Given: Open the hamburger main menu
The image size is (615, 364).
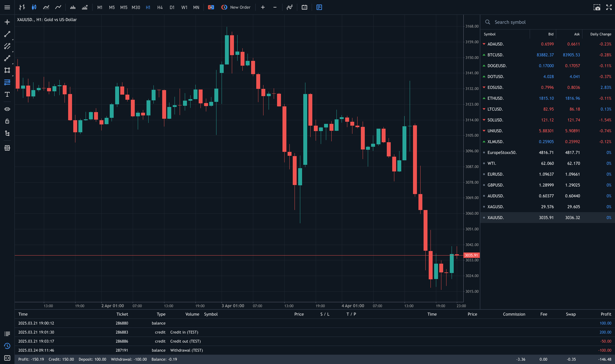Looking at the screenshot, I should [7, 7].
